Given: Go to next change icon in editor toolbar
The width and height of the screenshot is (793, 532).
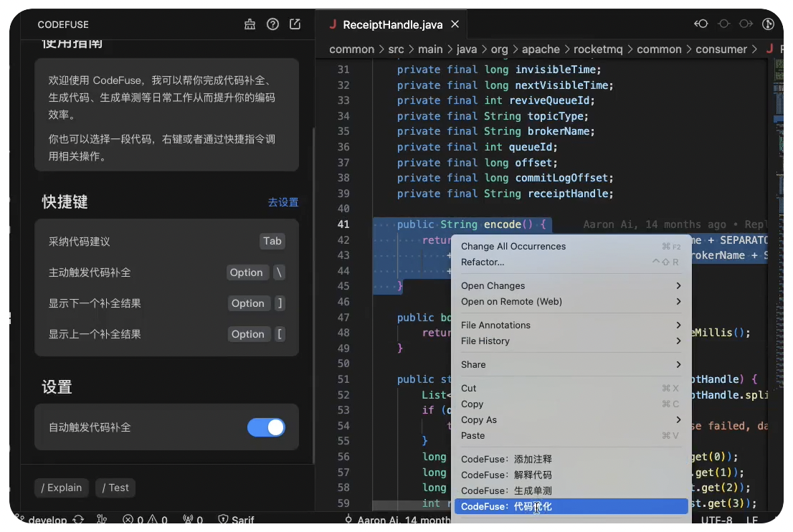Looking at the screenshot, I should pyautogui.click(x=746, y=24).
